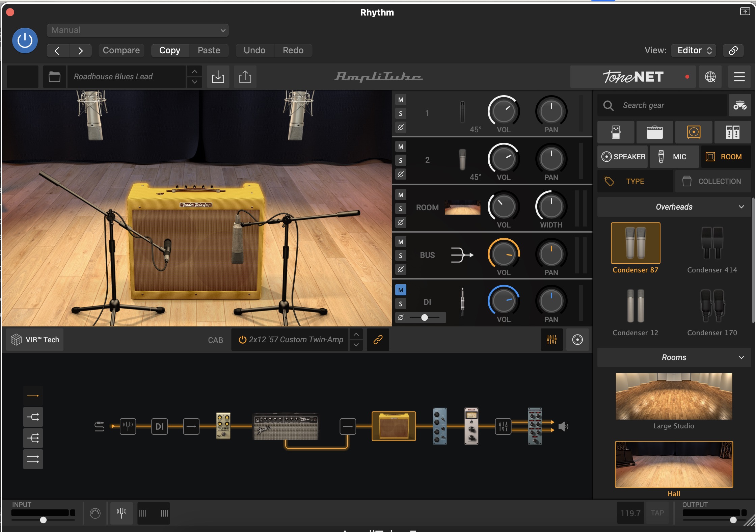Open the preset browser folder icon
Screen dimensions: 756x532
(54, 77)
